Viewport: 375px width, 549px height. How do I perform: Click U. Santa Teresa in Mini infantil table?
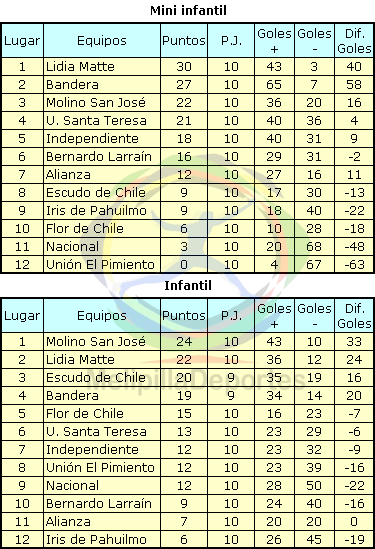click(x=96, y=120)
